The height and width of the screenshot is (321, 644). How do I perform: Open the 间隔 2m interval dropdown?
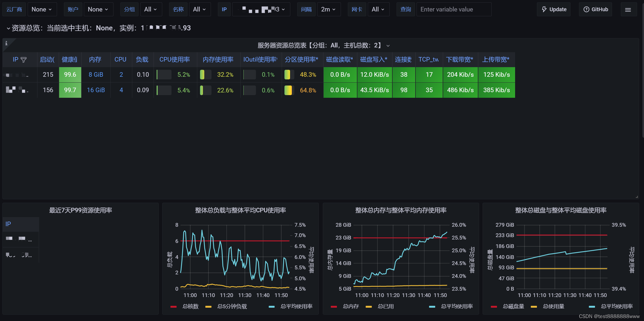click(328, 10)
